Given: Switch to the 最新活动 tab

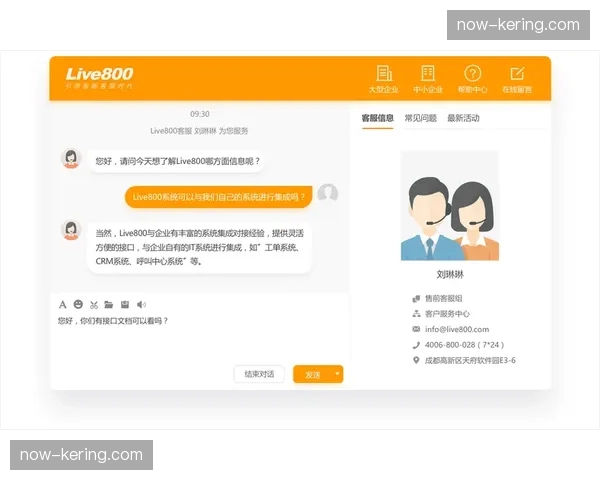Looking at the screenshot, I should (x=463, y=118).
